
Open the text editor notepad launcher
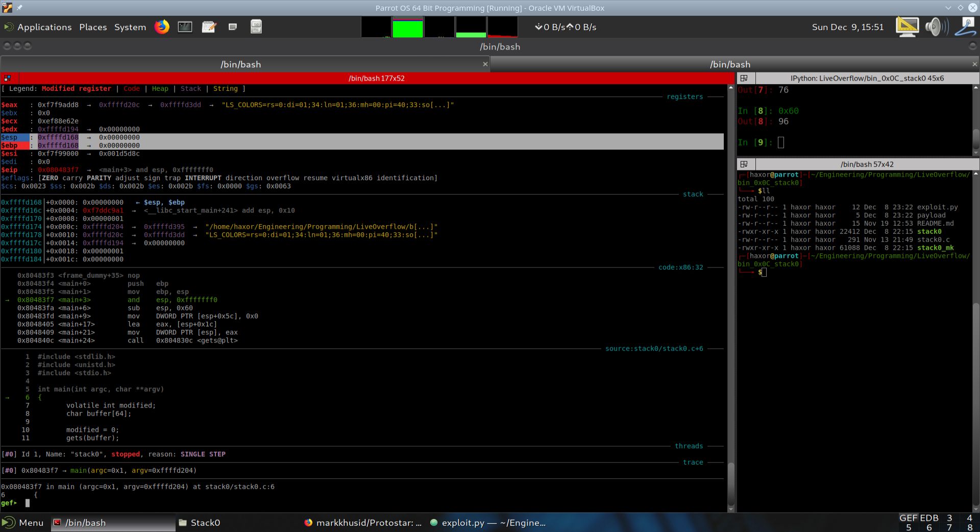209,27
